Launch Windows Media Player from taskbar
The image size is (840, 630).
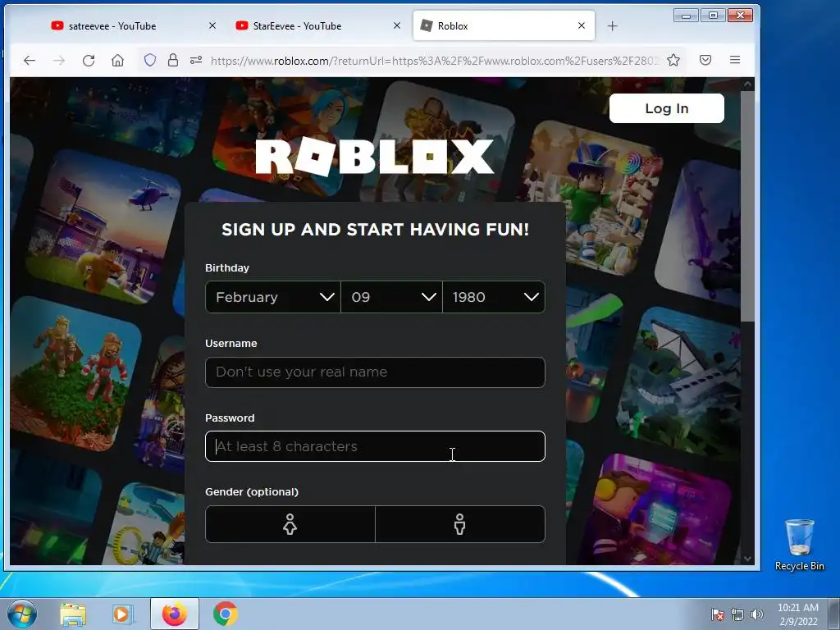pyautogui.click(x=123, y=614)
